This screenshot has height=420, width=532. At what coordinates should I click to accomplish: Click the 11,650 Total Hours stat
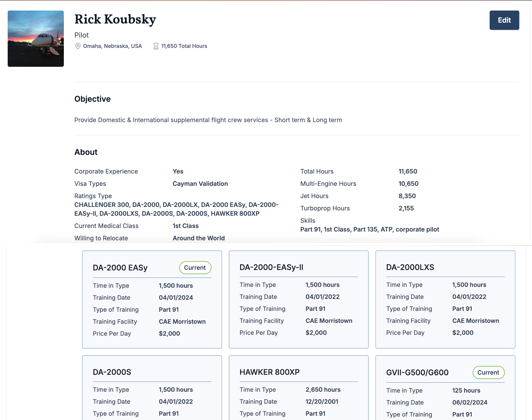tap(184, 46)
